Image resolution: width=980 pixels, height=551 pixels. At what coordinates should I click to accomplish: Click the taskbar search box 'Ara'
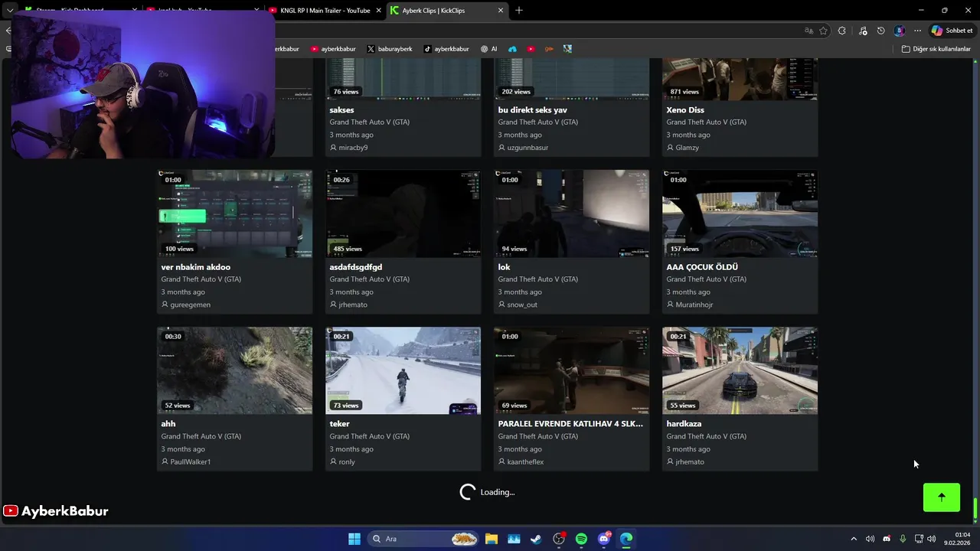425,539
